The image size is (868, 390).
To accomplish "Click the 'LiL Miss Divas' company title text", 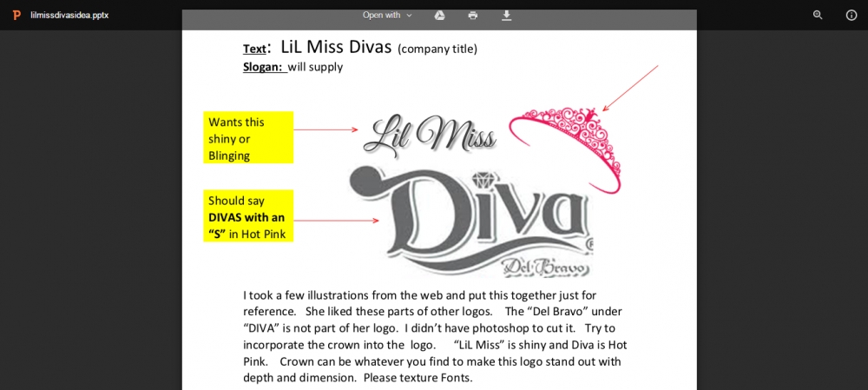I will 336,47.
